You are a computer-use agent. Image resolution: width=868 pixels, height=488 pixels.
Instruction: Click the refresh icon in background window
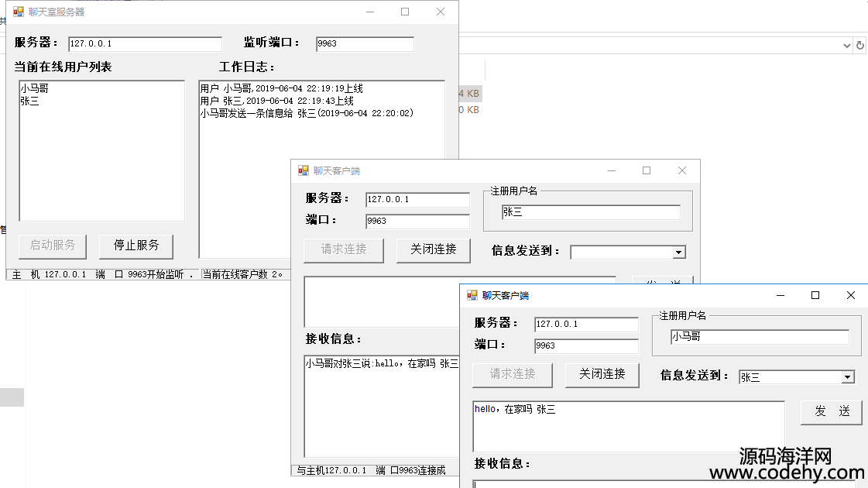(859, 46)
